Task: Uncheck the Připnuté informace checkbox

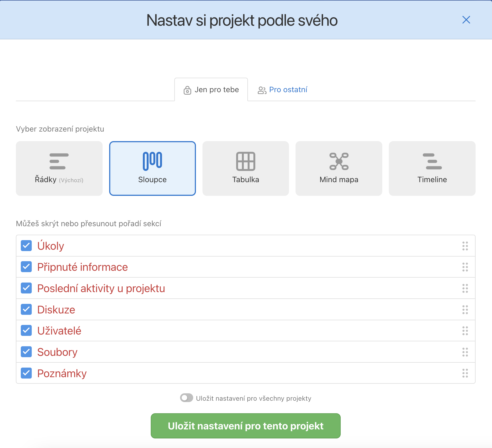Action: click(26, 267)
